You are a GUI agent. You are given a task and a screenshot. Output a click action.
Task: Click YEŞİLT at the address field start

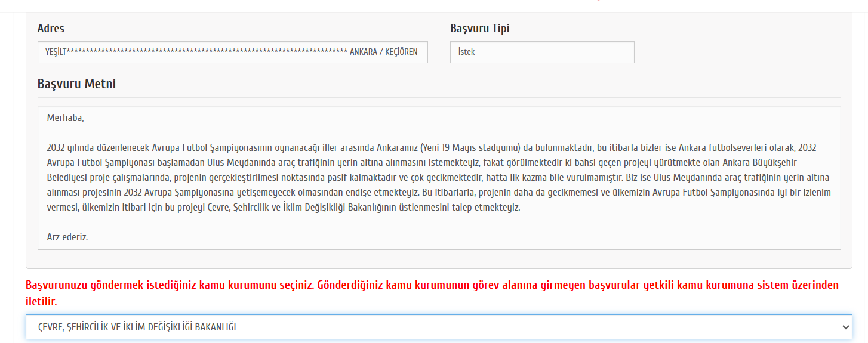coord(56,52)
